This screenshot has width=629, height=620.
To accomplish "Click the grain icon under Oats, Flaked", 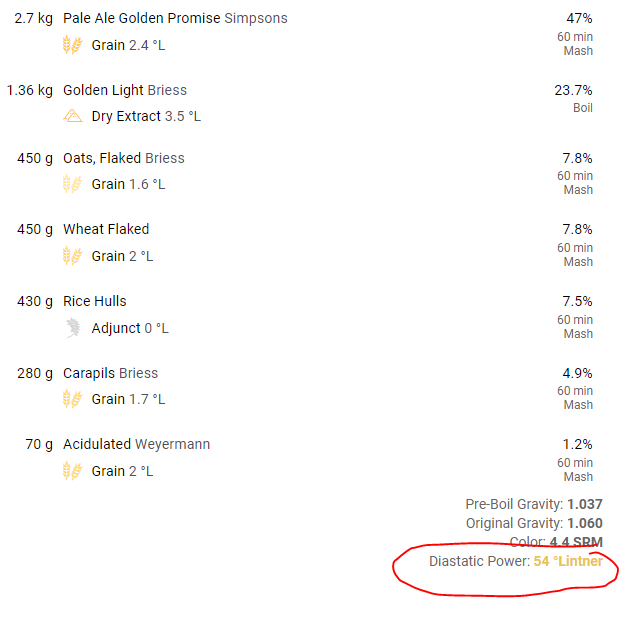I will click(x=72, y=184).
